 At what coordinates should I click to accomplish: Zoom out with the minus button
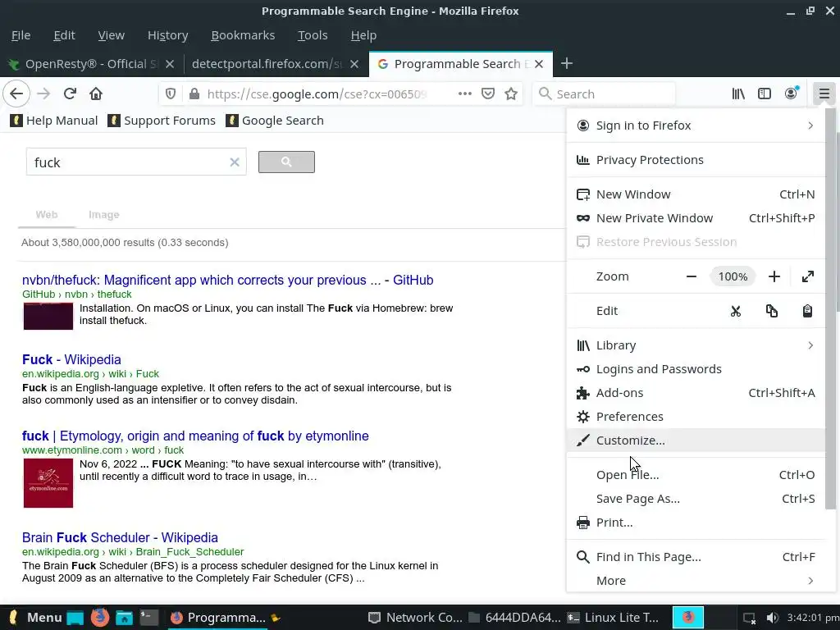691,276
